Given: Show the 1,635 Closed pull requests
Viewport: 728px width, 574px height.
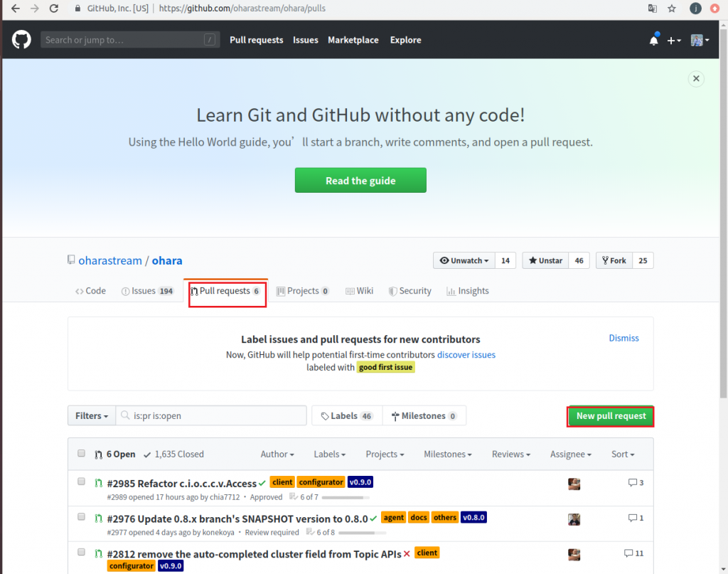Looking at the screenshot, I should pyautogui.click(x=173, y=455).
